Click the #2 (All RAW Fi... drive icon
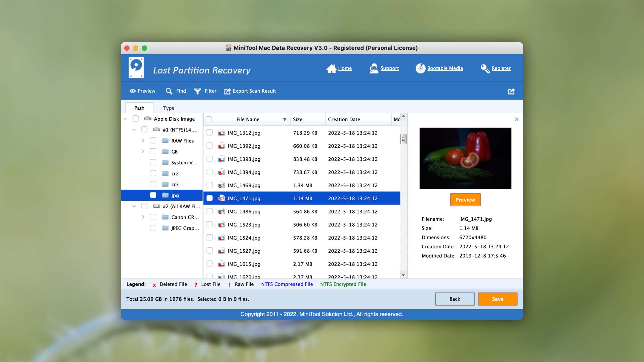The image size is (644, 362). coord(156,206)
